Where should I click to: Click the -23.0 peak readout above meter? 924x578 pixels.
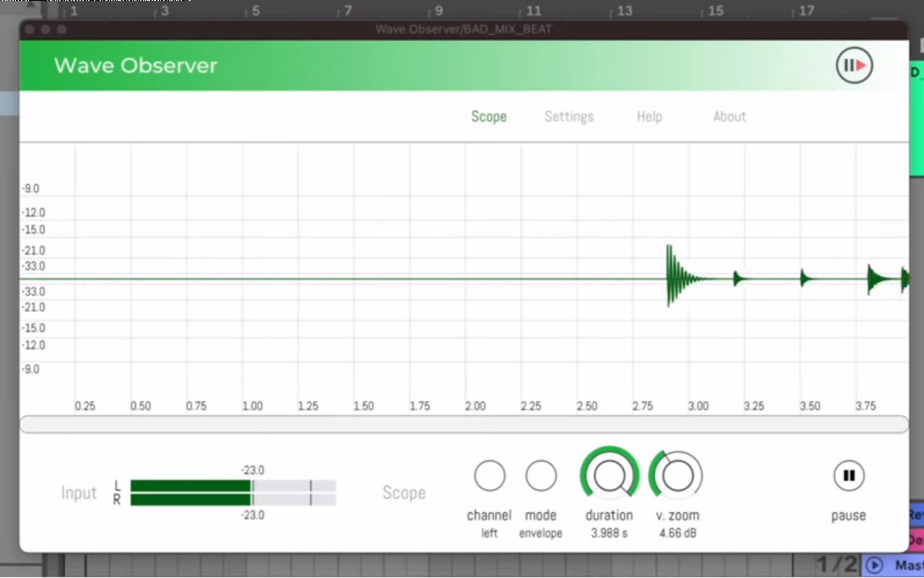click(252, 470)
